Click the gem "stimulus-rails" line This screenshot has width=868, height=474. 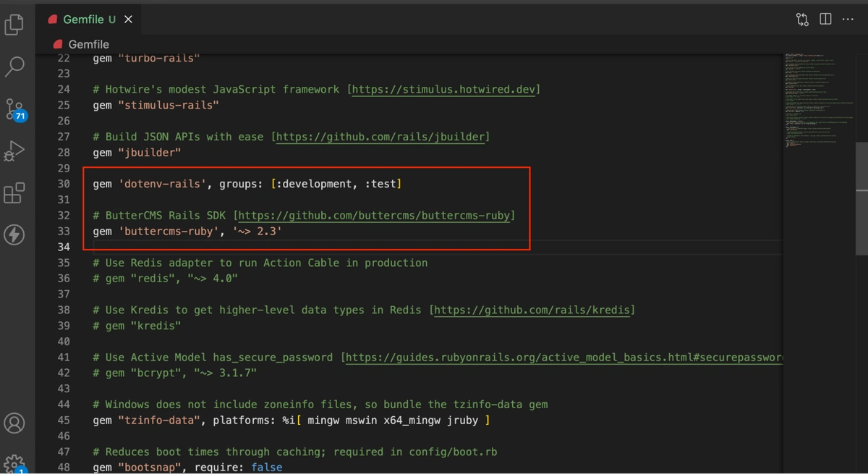(x=156, y=105)
